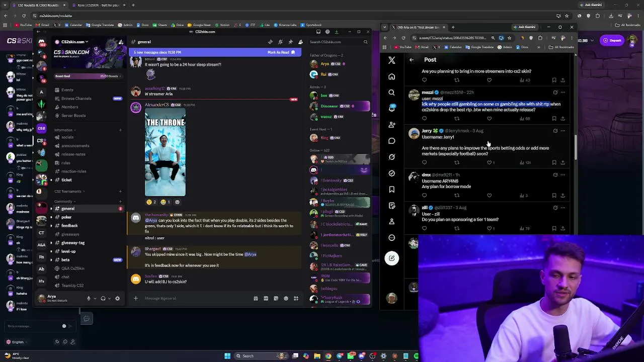Share zill's post

click(x=562, y=228)
